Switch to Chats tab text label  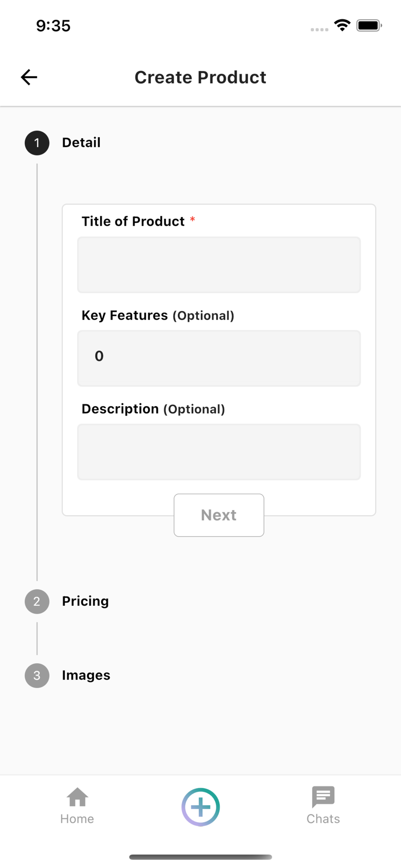coord(323,819)
